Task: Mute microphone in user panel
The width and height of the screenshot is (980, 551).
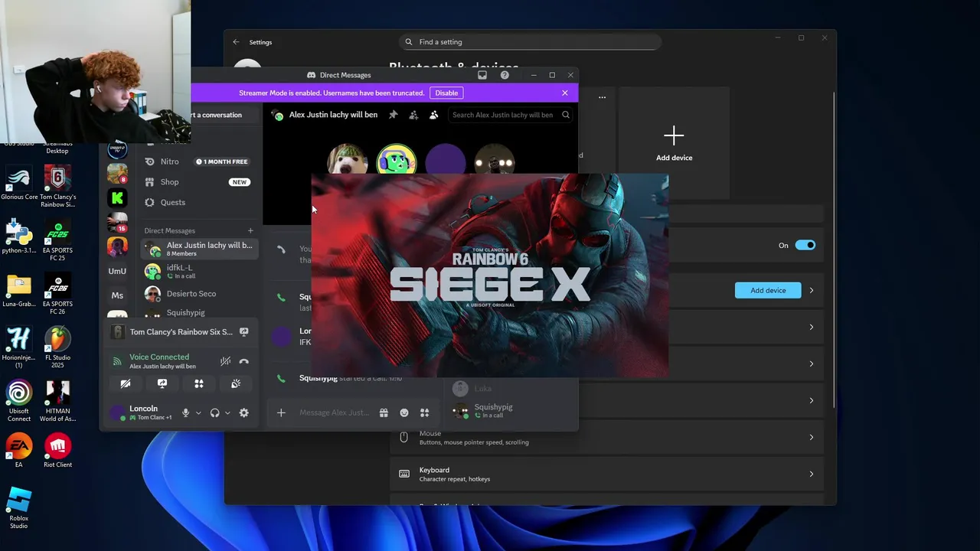Action: coord(185,412)
